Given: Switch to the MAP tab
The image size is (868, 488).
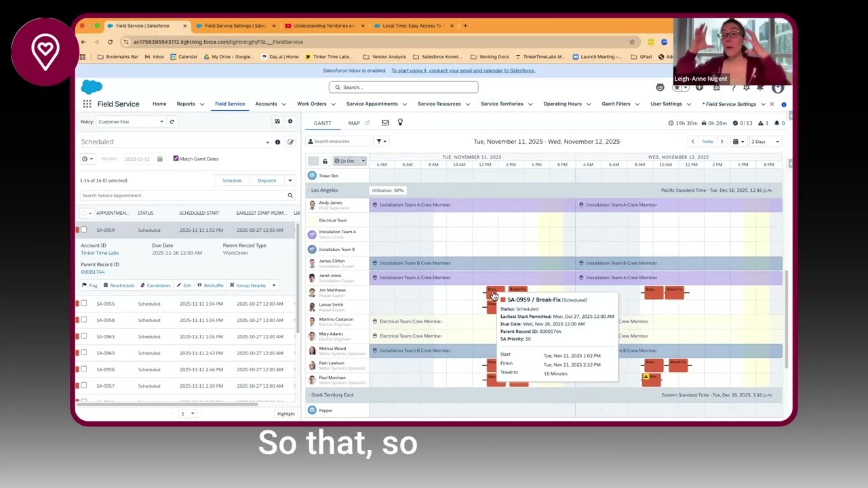Looking at the screenshot, I should [354, 123].
